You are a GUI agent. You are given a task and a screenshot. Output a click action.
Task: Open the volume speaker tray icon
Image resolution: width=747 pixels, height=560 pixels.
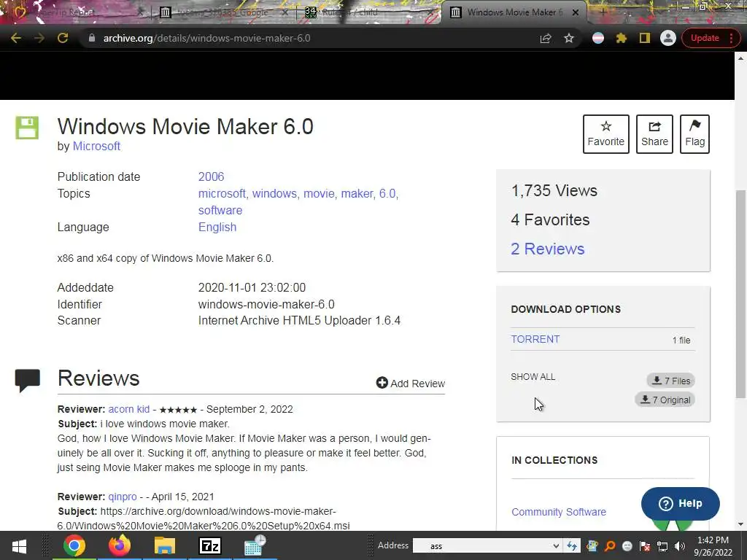680,546
